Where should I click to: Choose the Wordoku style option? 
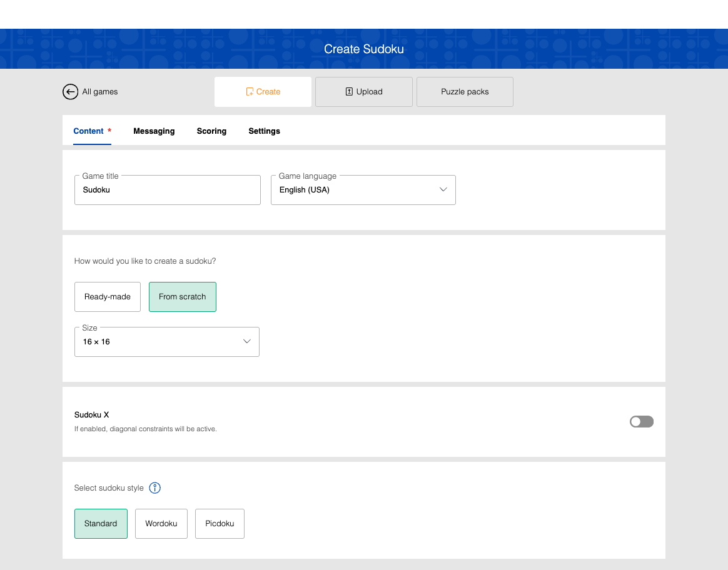(x=161, y=524)
